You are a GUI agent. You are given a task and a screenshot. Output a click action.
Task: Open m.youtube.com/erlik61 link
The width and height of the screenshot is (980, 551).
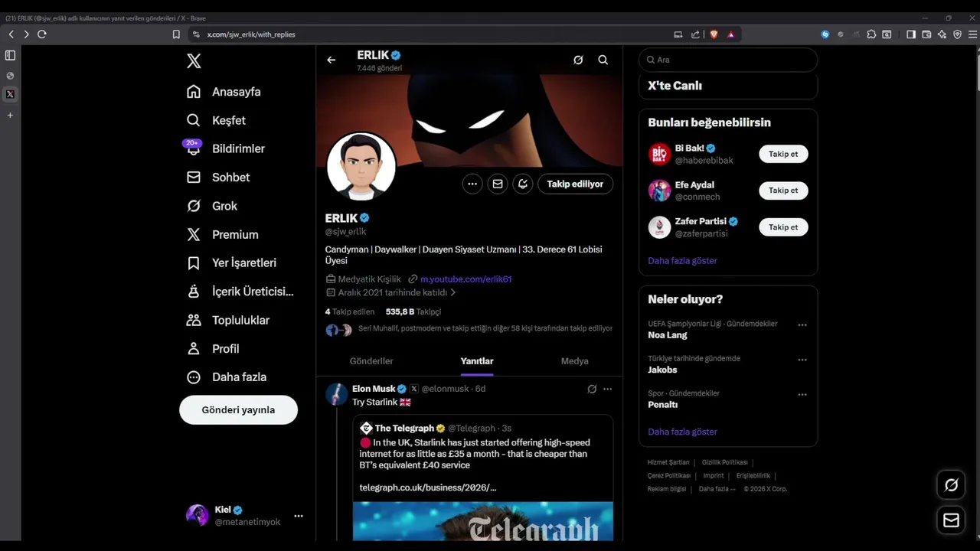pyautogui.click(x=465, y=279)
